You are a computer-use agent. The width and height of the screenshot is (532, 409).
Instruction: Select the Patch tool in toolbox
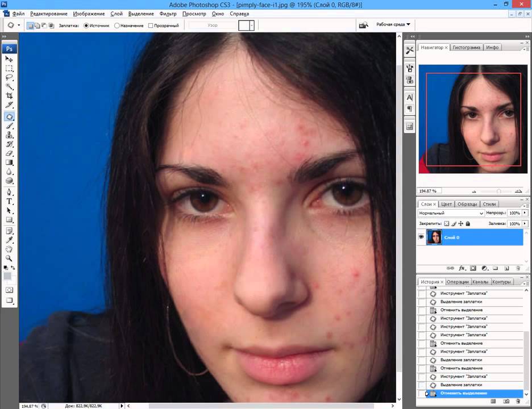[9, 116]
